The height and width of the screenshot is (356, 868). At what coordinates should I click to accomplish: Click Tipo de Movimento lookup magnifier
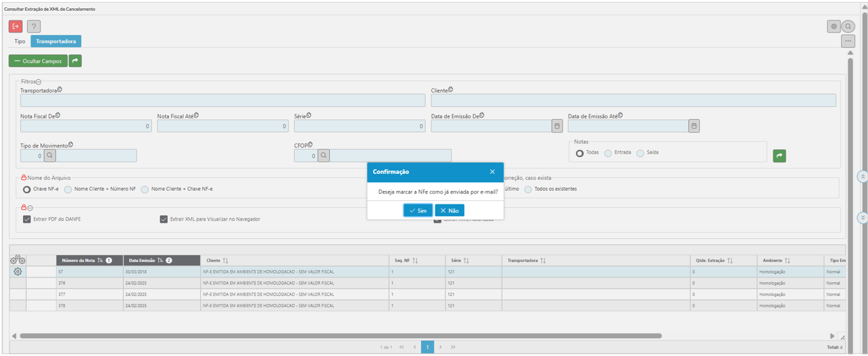49,156
